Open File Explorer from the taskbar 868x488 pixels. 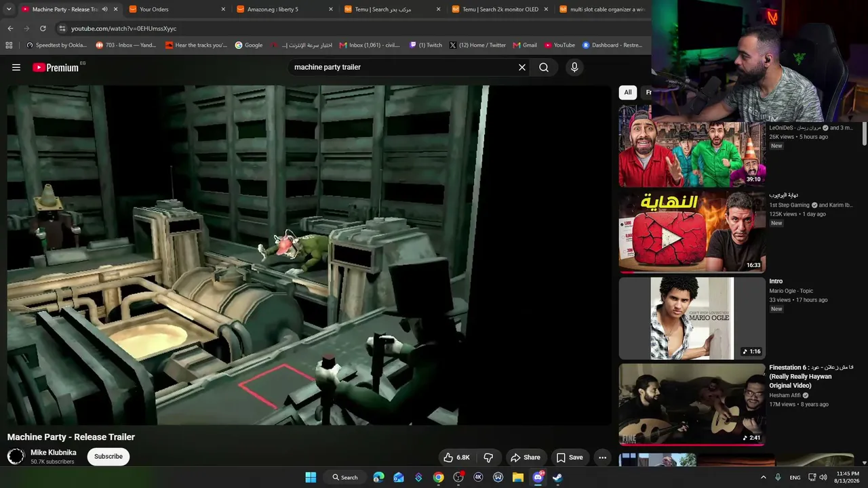point(518,477)
